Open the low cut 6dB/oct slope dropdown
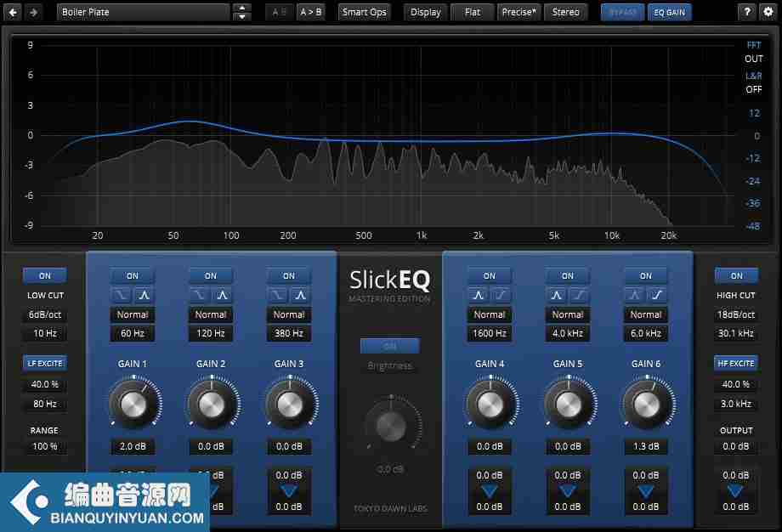782x532 pixels. (x=45, y=314)
